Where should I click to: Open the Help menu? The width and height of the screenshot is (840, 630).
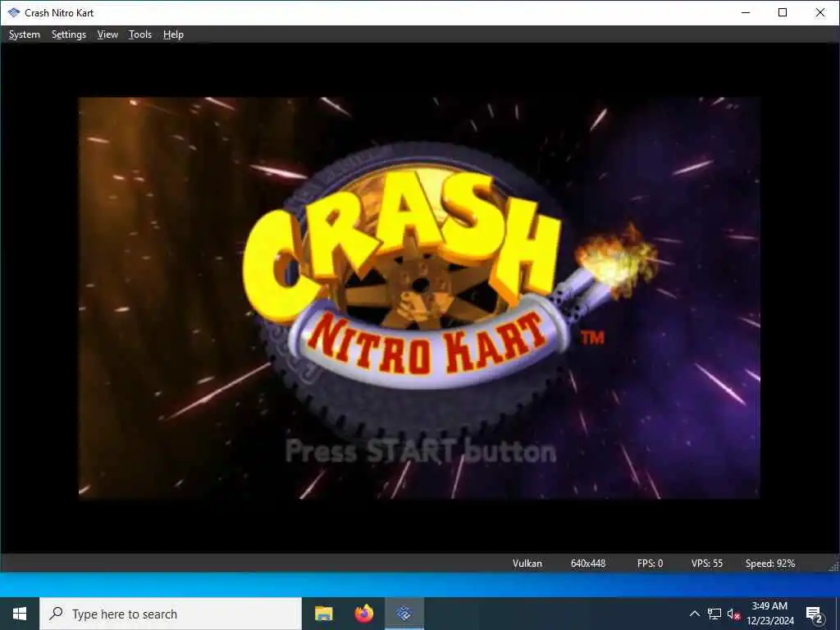(x=173, y=34)
